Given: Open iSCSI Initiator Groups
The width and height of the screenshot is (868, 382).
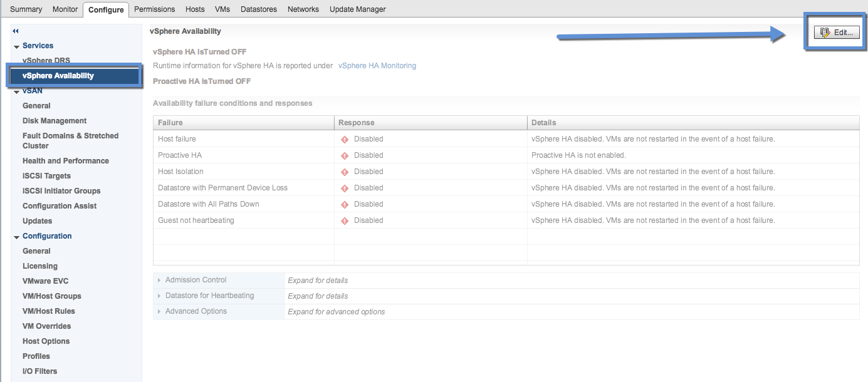Looking at the screenshot, I should coord(61,191).
